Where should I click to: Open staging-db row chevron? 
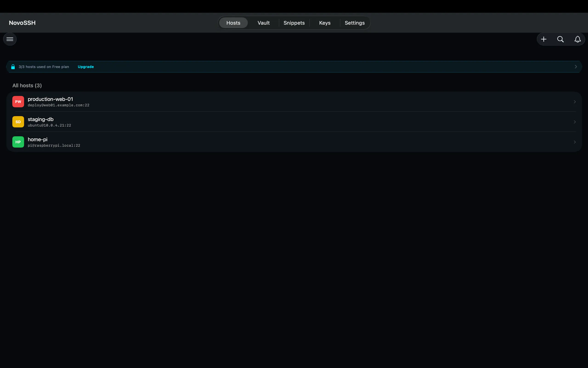click(x=575, y=122)
